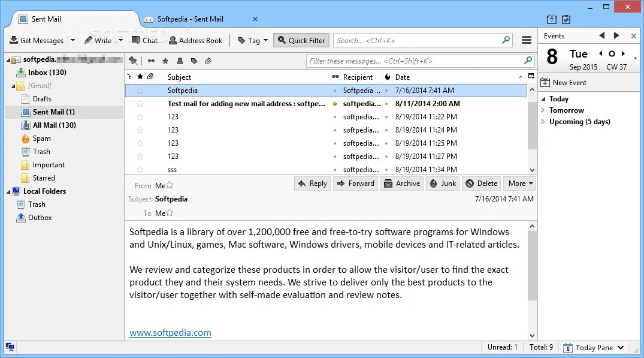The width and height of the screenshot is (644, 358).
Task: Open Write dropdown arrow
Action: pyautogui.click(x=120, y=40)
